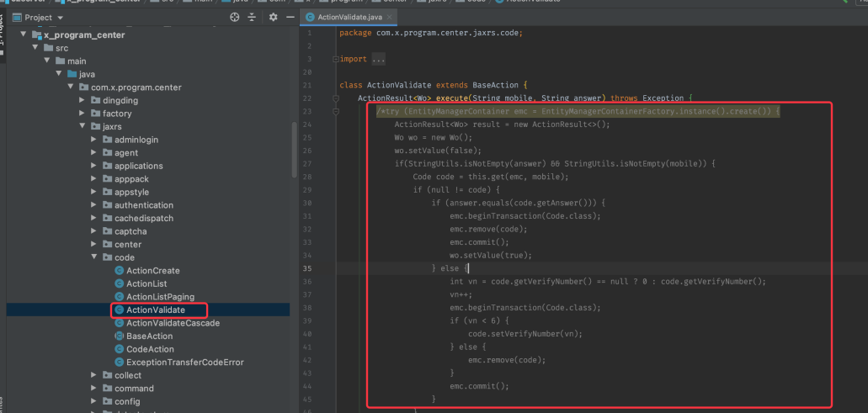The height and width of the screenshot is (413, 868).
Task: Click the BaseAction class icon
Action: 119,336
